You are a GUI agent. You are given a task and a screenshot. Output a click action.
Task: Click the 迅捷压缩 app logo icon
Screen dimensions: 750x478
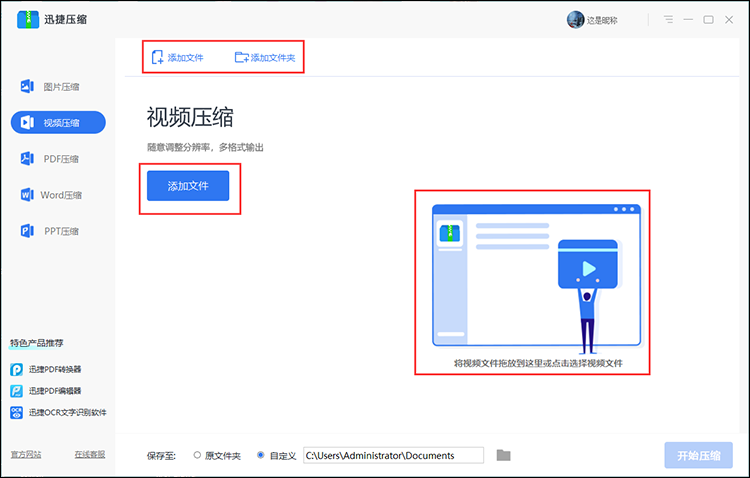pos(28,20)
